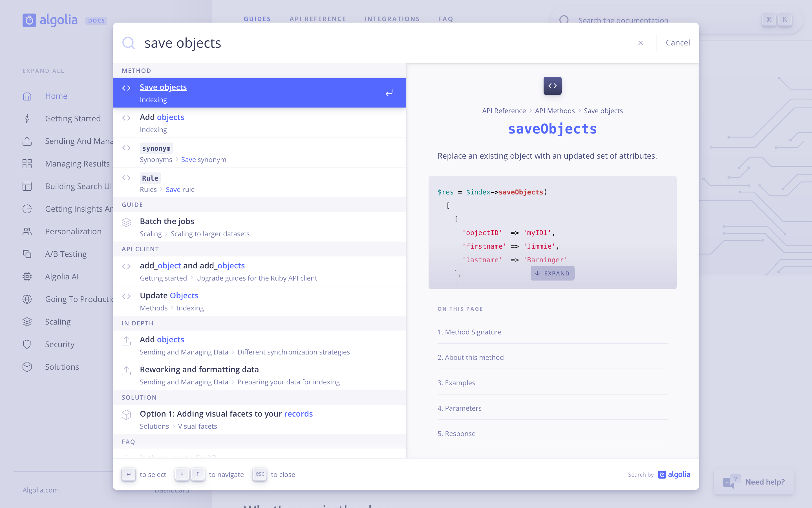Click code icon beside synonym result
Image resolution: width=812 pixels, height=508 pixels.
[126, 148]
